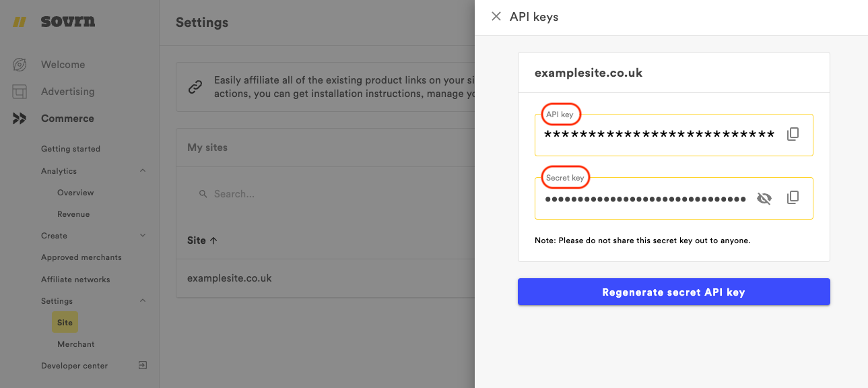The height and width of the screenshot is (388, 868).
Task: Close the API keys panel
Action: 496,17
